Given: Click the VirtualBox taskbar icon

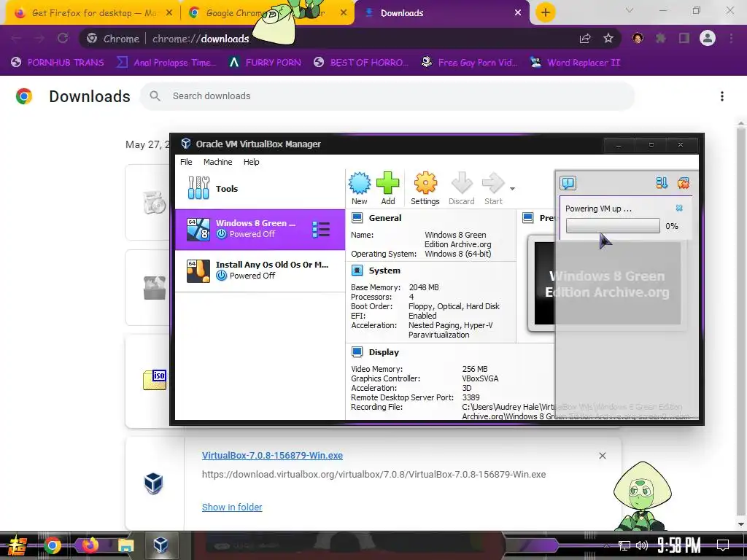Looking at the screenshot, I should [160, 545].
